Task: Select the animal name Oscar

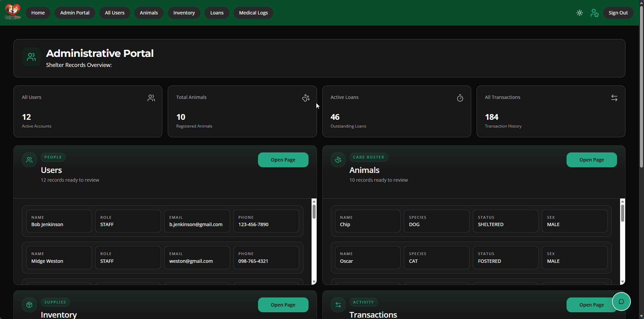Action: [x=347, y=261]
